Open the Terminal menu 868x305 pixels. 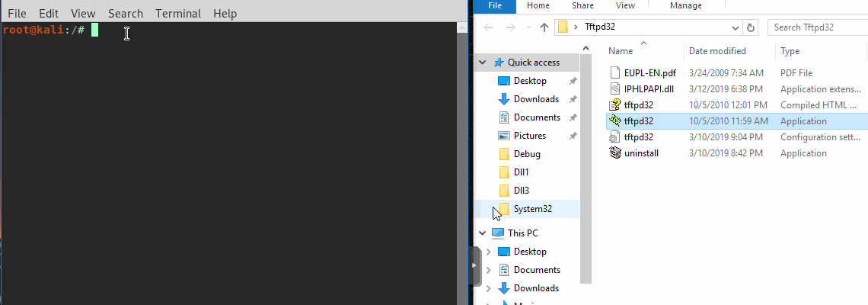pos(178,14)
